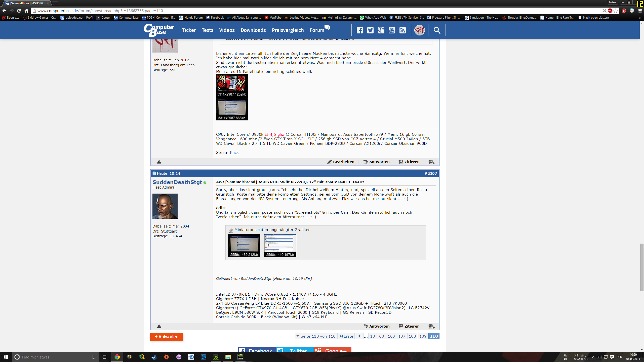Screen dimensions: 644x362
Task: Click the page vertical scrollbar thumb
Action: point(642,267)
